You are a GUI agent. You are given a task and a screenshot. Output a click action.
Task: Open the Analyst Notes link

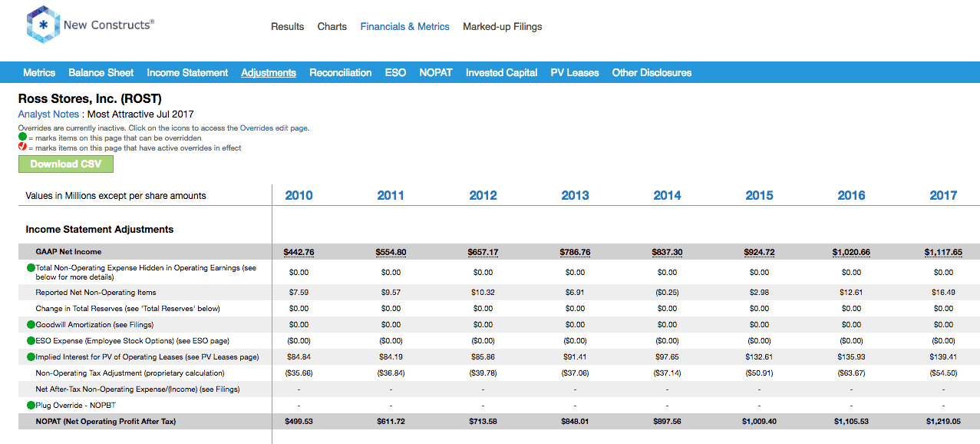[48, 114]
